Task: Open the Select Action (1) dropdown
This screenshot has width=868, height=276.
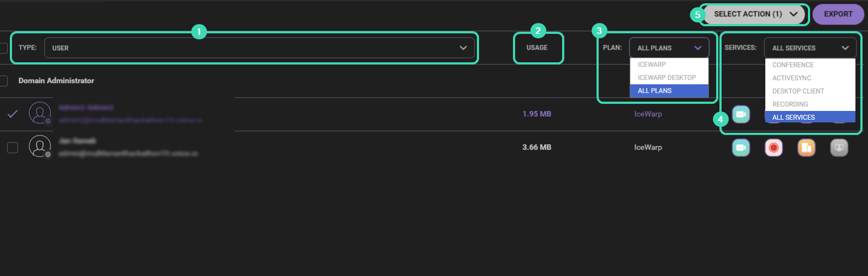Action: click(x=755, y=14)
